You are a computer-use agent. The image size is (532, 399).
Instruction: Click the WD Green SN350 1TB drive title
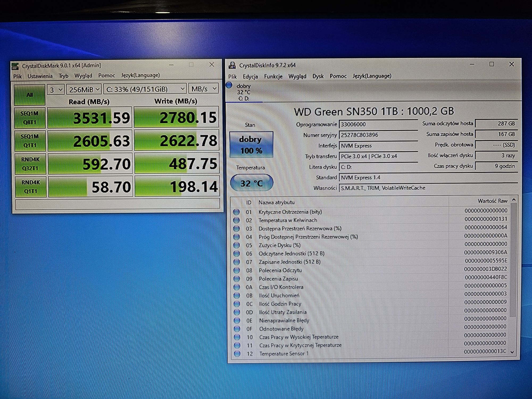pyautogui.click(x=374, y=111)
